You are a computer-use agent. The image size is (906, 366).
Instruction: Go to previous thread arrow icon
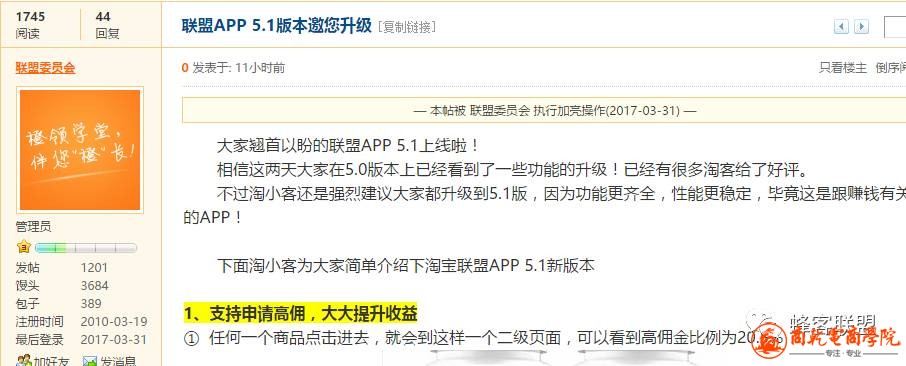841,27
